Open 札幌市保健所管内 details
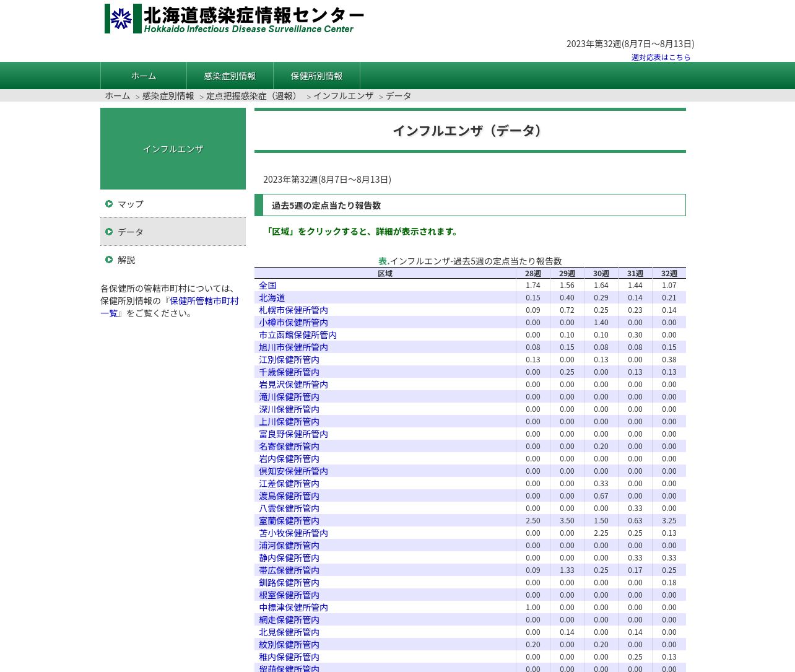795x672 pixels. click(x=293, y=310)
